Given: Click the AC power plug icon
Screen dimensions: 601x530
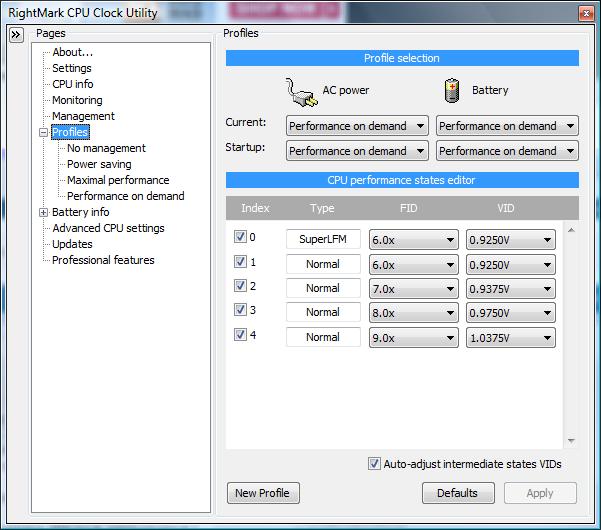Looking at the screenshot, I should point(301,92).
